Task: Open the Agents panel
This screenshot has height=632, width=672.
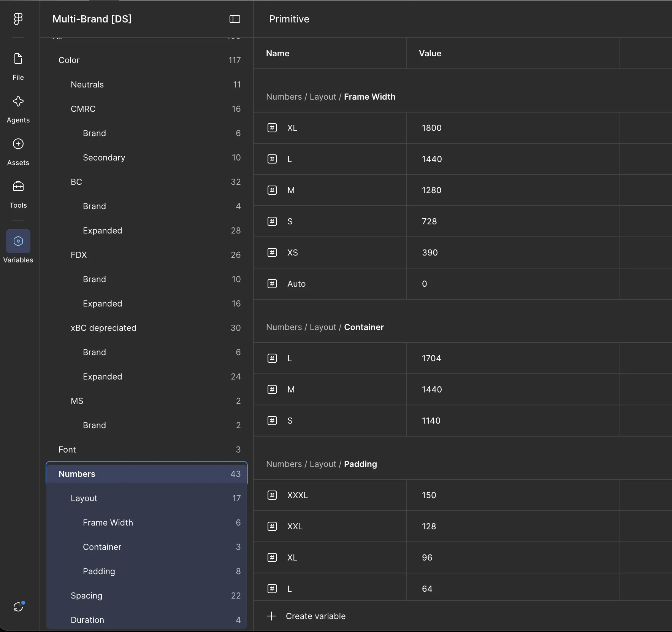Action: (18, 110)
